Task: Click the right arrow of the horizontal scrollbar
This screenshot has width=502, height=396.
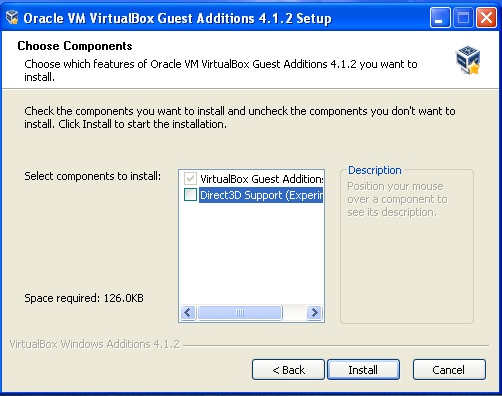Action: (314, 313)
